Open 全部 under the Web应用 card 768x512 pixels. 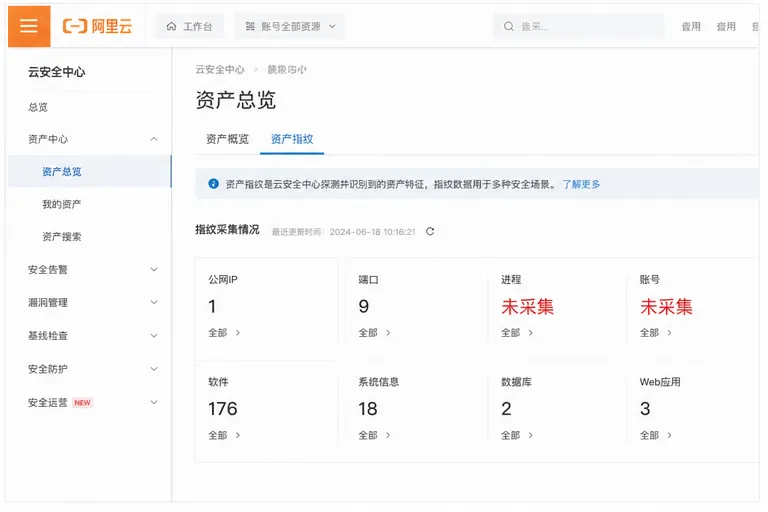656,435
